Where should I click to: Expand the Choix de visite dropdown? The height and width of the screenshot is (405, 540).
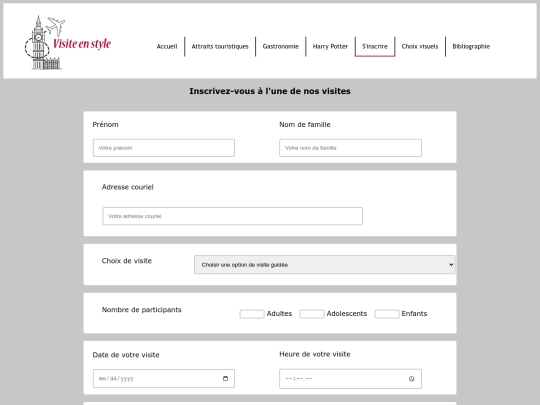pyautogui.click(x=325, y=265)
